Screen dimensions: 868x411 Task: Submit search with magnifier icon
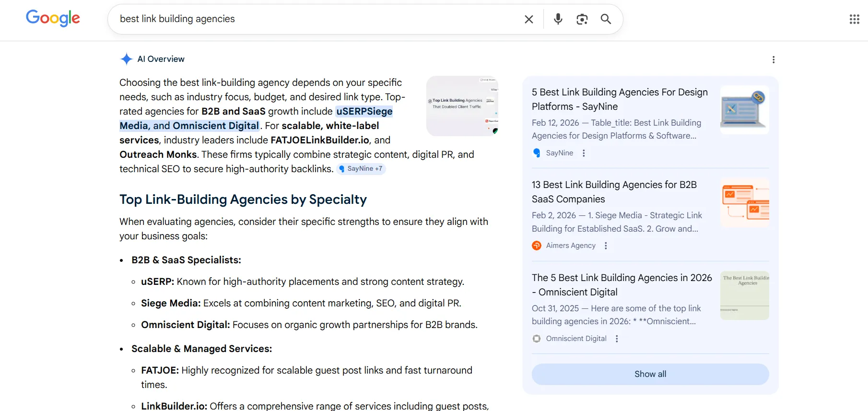point(606,19)
